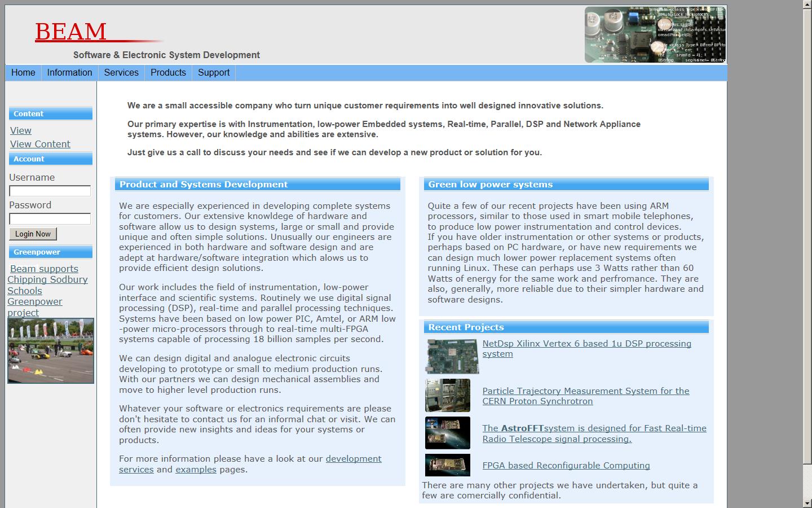Click the scrollbar down arrow

tap(807, 503)
